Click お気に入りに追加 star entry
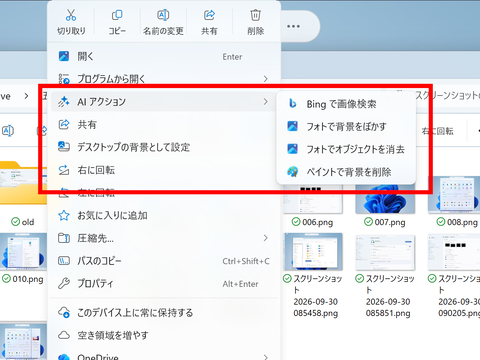 coord(163,215)
